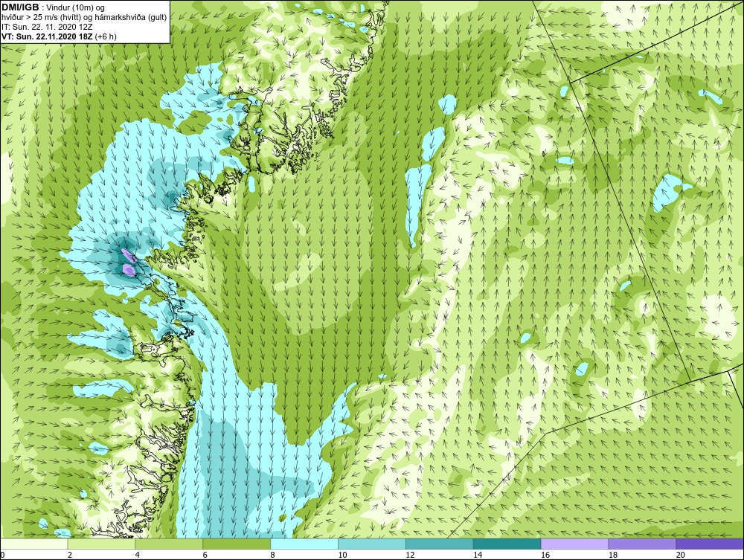Screen dimensions: 744x560
Task: Select the 10–12 m/s turquoise swatch
Action: [x=372, y=544]
